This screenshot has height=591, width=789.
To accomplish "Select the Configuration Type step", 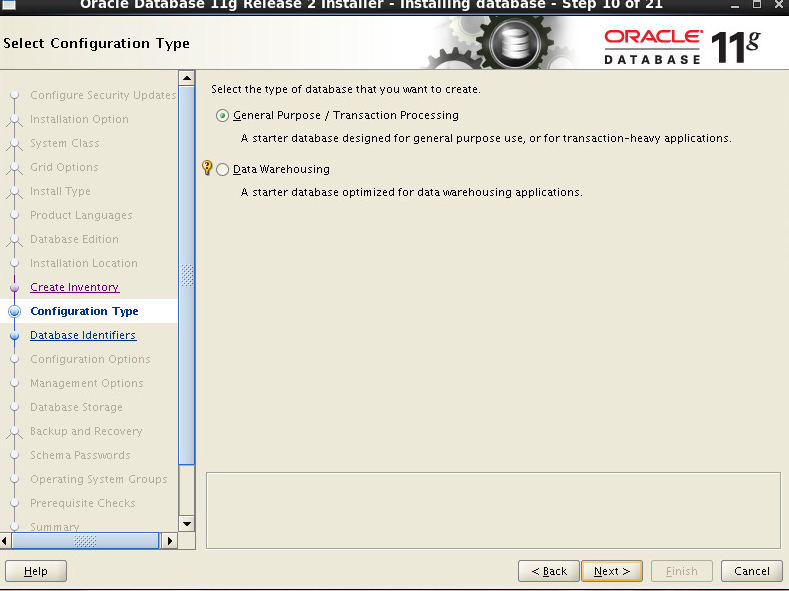I will [84, 311].
